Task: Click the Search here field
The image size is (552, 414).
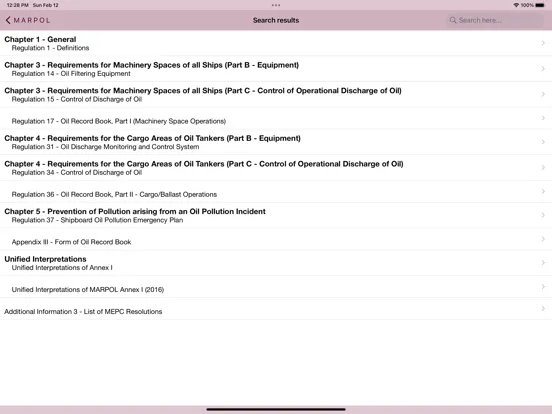Action: pos(495,20)
